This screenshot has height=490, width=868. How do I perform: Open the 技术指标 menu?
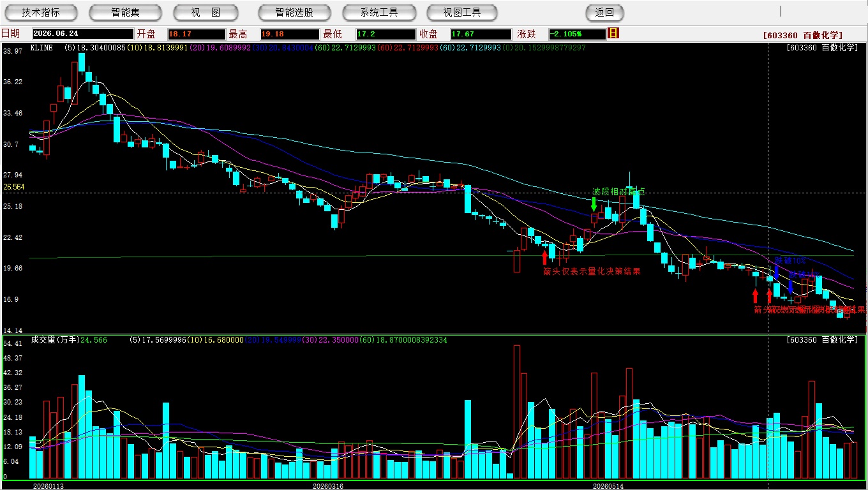pyautogui.click(x=41, y=12)
